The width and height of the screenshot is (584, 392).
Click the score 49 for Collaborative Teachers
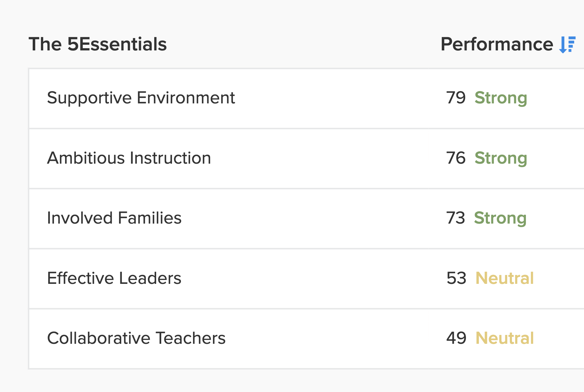[x=456, y=338]
